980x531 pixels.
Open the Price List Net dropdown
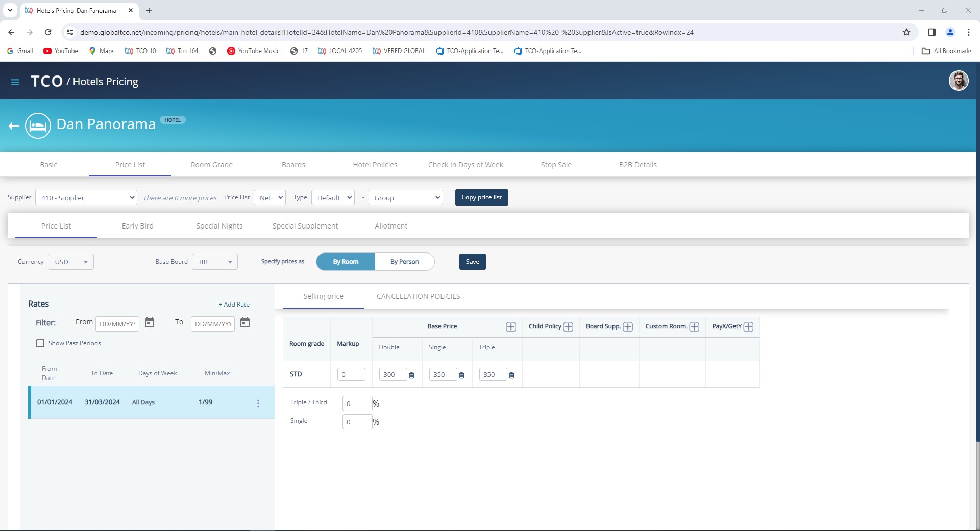click(269, 198)
